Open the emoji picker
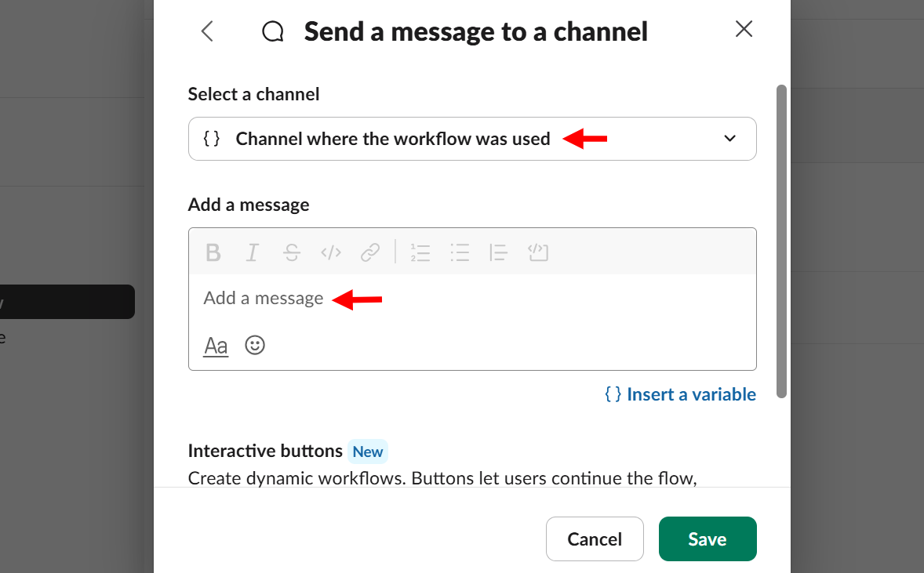 pos(254,345)
